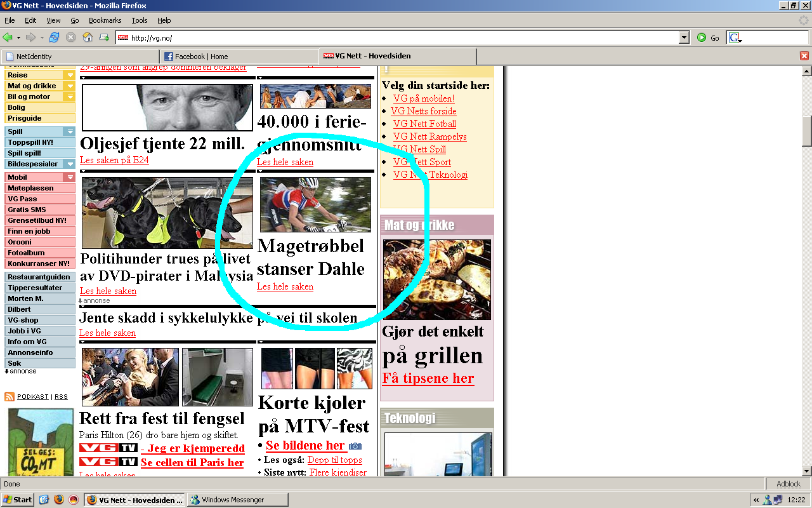Close the current tab with red X
Screen dimensions: 812x508
(804, 56)
